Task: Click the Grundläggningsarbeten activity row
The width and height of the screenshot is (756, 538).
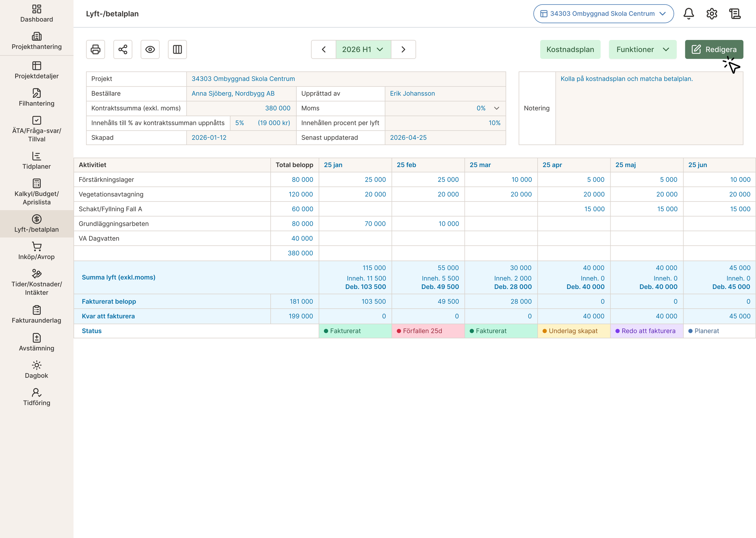Action: coord(414,224)
